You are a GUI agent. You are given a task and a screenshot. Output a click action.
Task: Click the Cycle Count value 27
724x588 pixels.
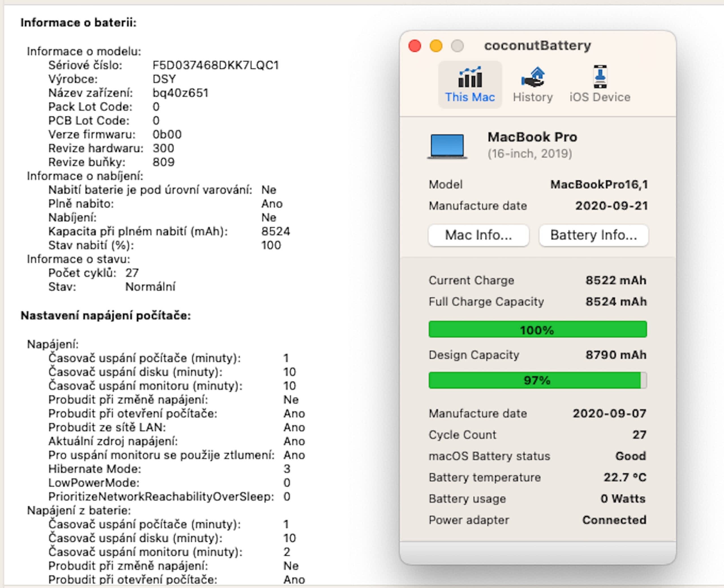pos(639,435)
